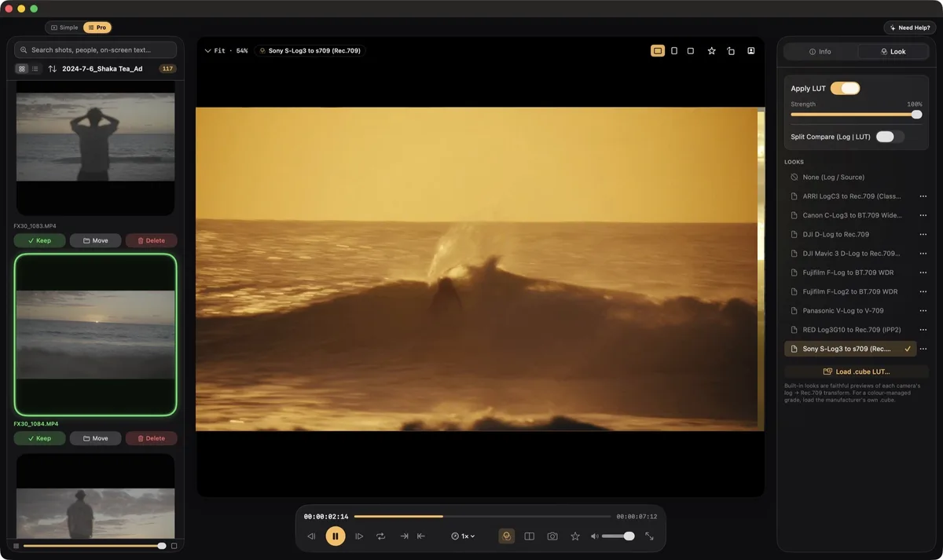Open the Look tab
The height and width of the screenshot is (560, 943).
pos(893,52)
